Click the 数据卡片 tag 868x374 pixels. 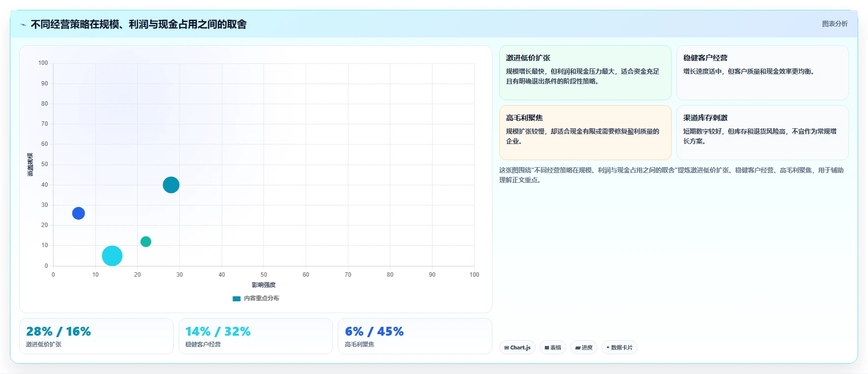click(620, 347)
